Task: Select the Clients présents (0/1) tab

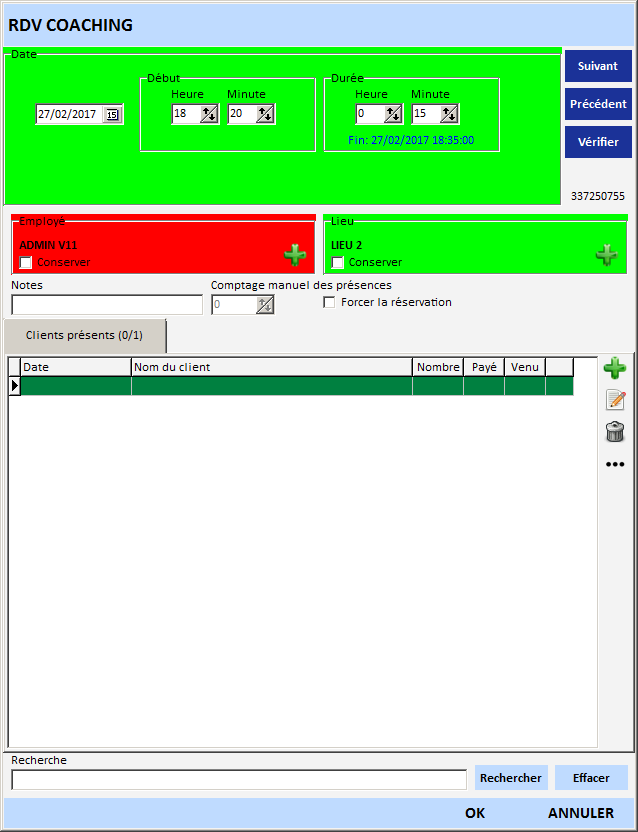Action: pos(85,336)
